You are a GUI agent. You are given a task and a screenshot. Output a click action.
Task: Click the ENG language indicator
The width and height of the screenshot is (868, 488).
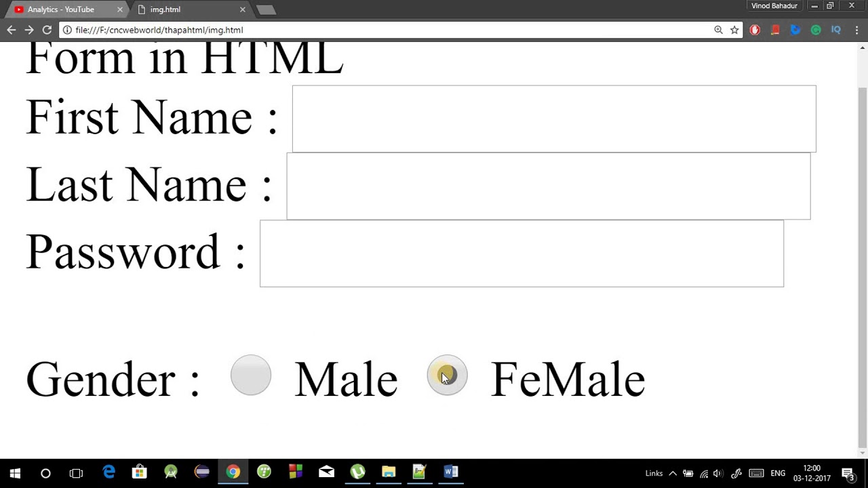(778, 473)
